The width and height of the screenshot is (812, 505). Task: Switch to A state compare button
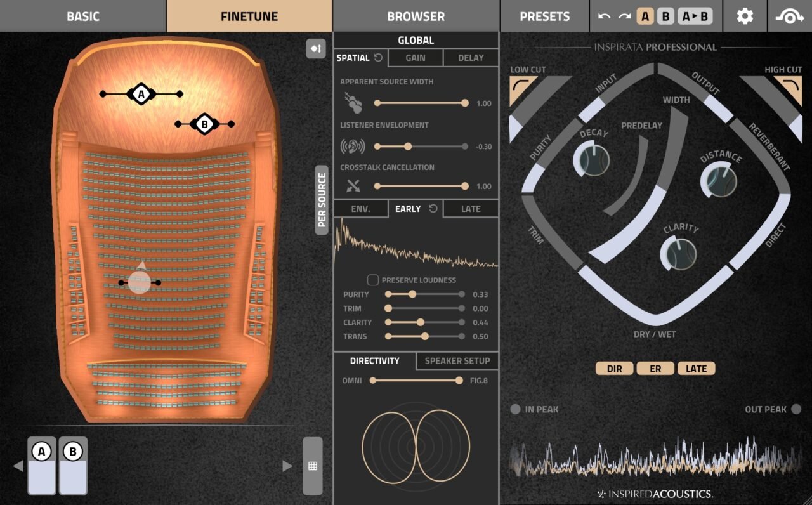click(645, 16)
